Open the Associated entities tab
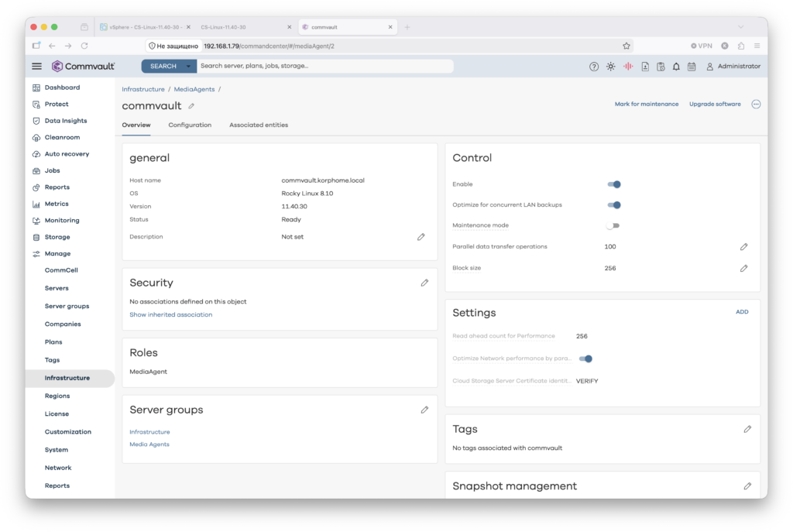The width and height of the screenshot is (793, 532). pos(259,125)
